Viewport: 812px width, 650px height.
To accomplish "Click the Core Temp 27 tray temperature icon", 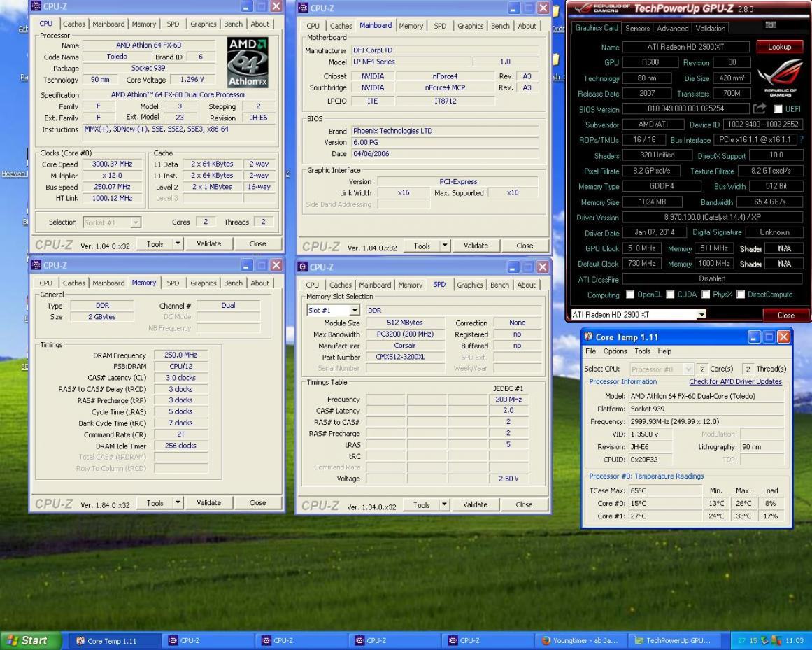I will coord(741,641).
